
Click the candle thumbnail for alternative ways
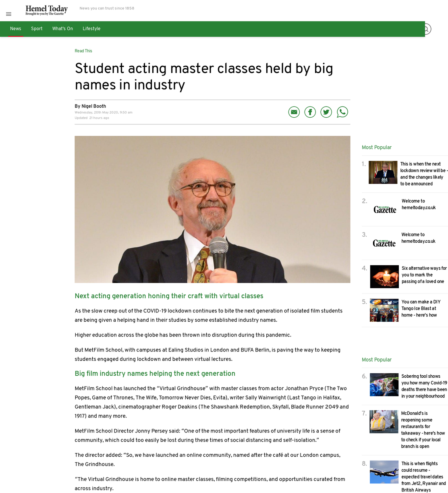[384, 277]
